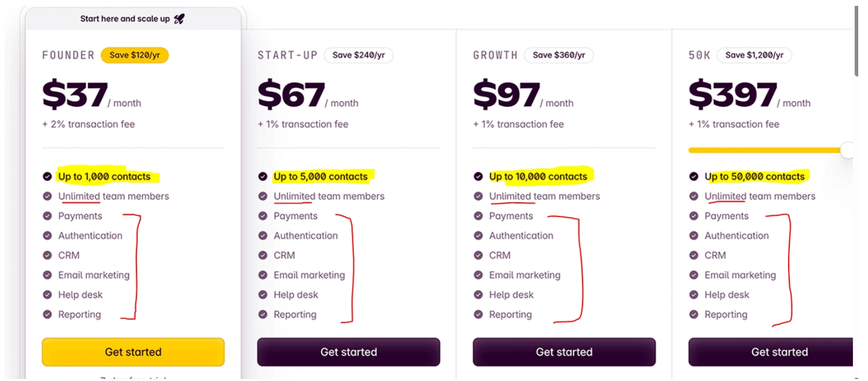The image size is (868, 381).
Task: Toggle the 'Up to 10,000 contacts' check on Growth
Action: point(477,176)
